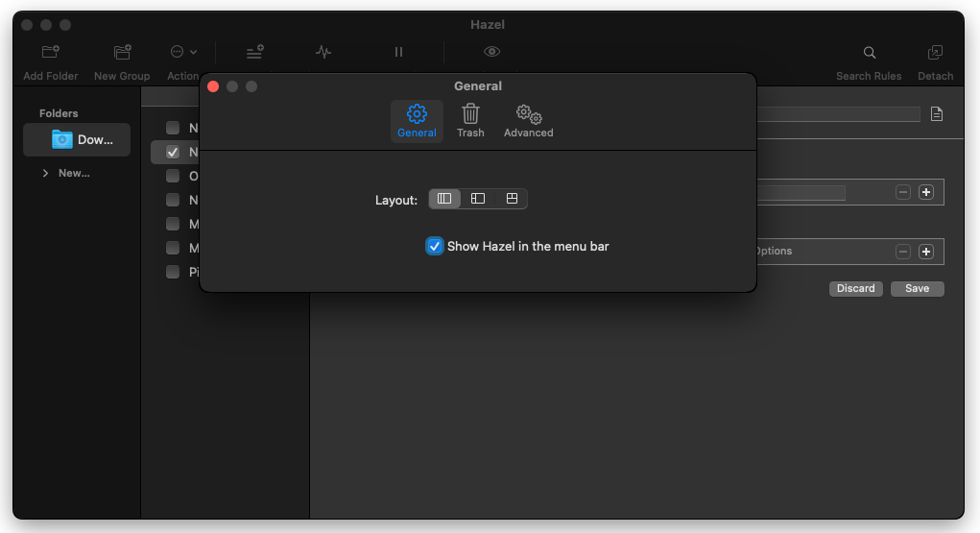Create a New Group from the toolbar
The width and height of the screenshot is (980, 533).
(122, 53)
